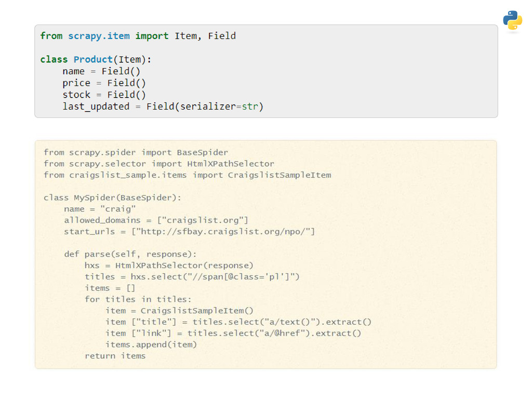Click 'def parse(self, response):' line
This screenshot has height=399, width=532.
[130, 254]
